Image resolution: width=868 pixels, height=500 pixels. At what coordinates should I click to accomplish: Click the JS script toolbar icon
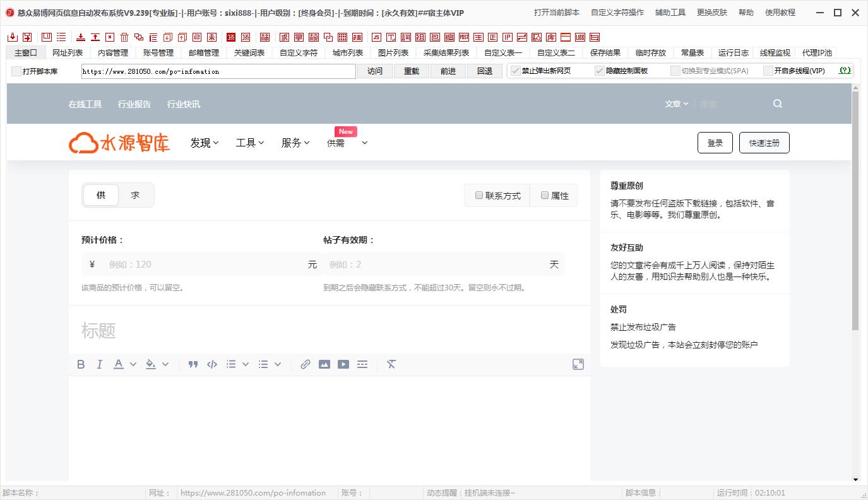[x=376, y=37]
